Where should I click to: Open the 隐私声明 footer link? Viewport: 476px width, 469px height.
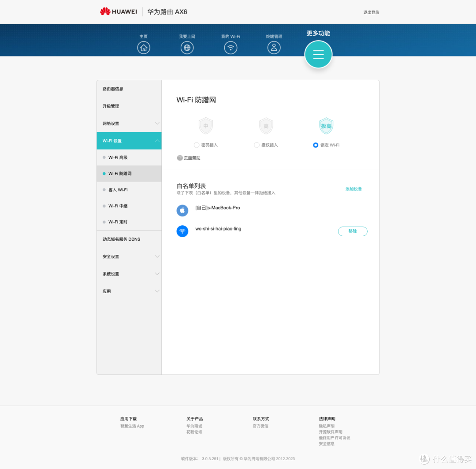[x=327, y=426]
